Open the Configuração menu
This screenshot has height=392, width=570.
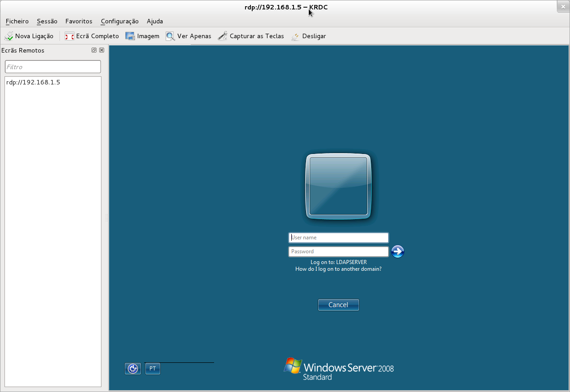pyautogui.click(x=119, y=21)
